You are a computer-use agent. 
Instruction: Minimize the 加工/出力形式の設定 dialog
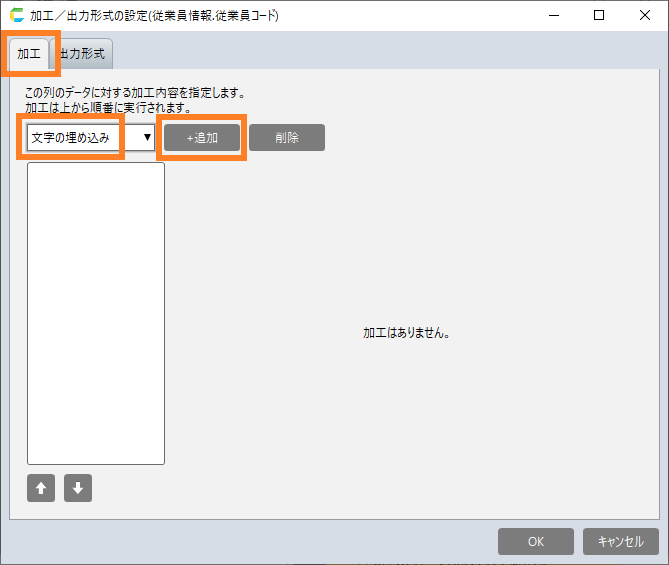[x=553, y=16]
